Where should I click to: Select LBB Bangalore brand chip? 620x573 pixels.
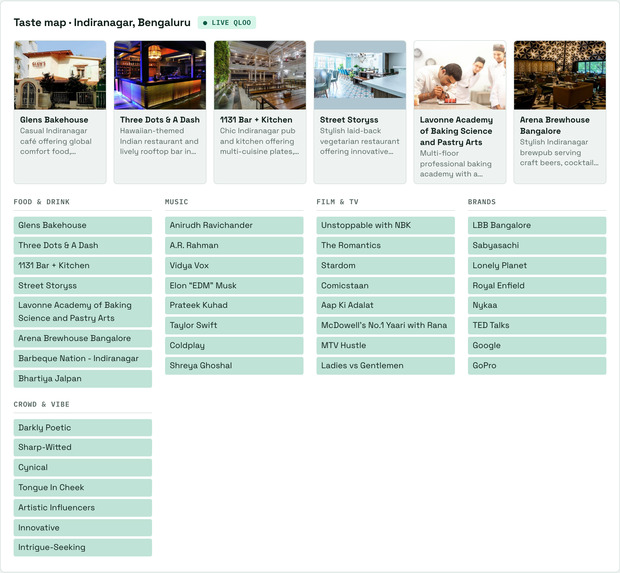coord(537,225)
